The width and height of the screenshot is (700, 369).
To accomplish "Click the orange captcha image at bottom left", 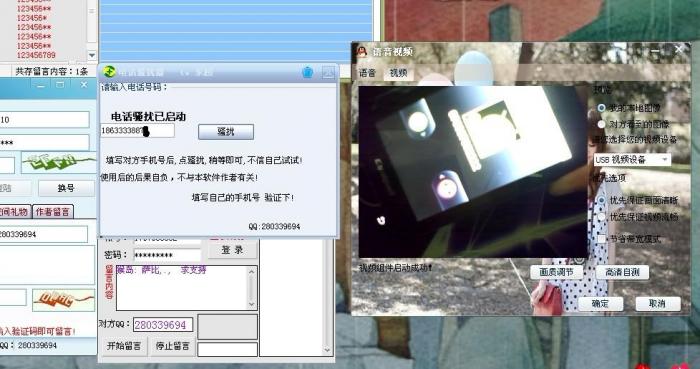I will point(63,300).
